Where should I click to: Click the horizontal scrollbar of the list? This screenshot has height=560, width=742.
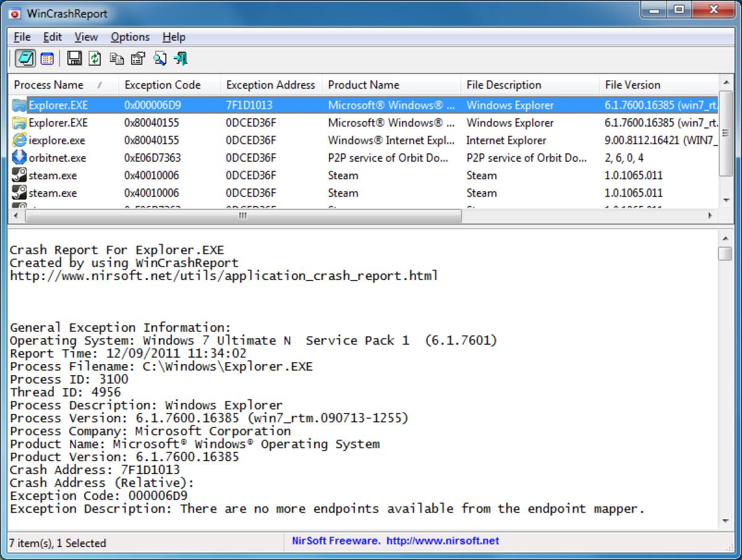coord(241,216)
